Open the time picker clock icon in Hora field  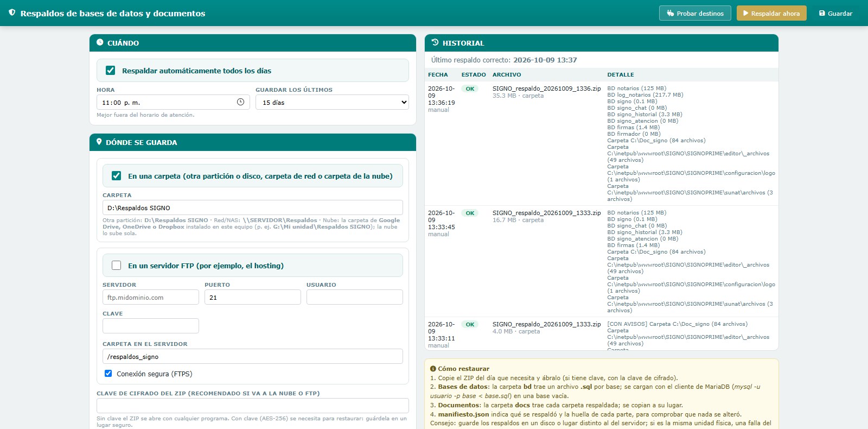241,102
